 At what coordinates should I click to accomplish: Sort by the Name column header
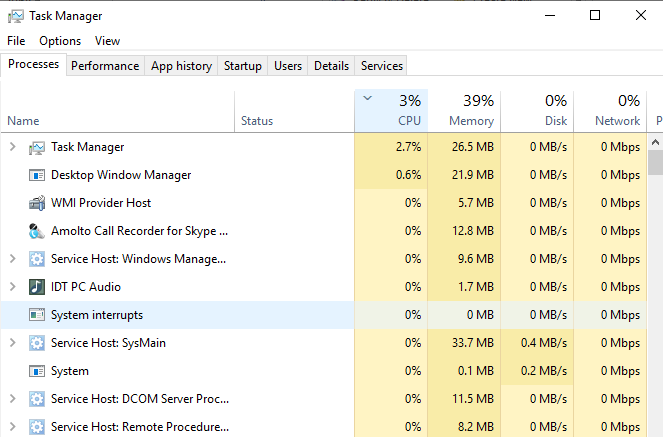click(118, 111)
